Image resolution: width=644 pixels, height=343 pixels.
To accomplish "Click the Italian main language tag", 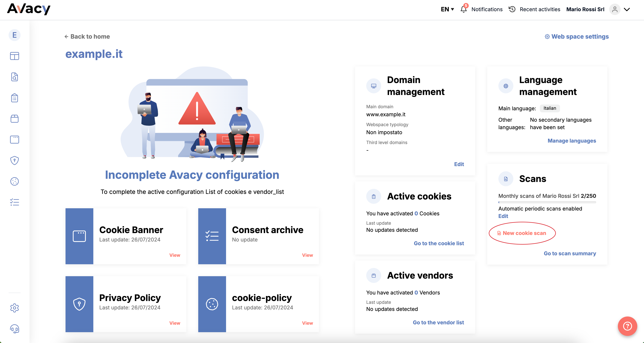I will pyautogui.click(x=550, y=108).
